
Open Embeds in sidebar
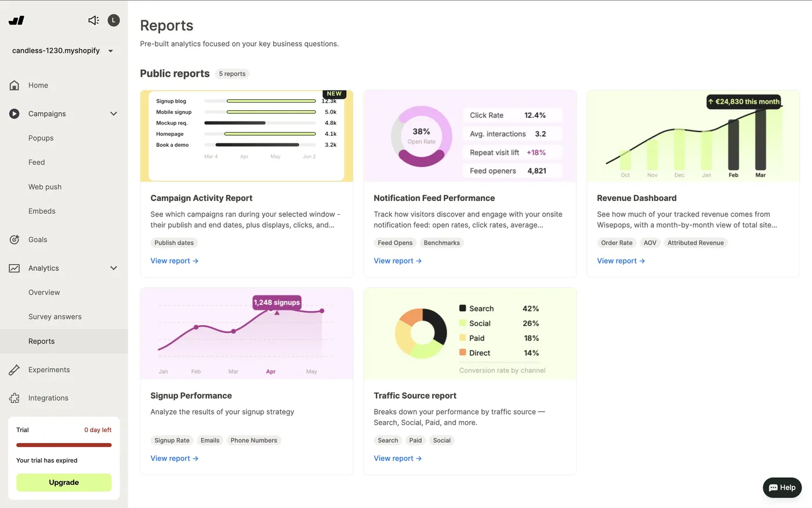(42, 211)
